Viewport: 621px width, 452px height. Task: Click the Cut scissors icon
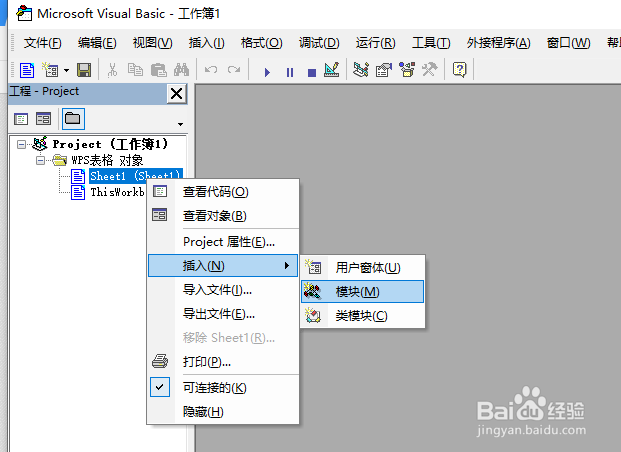[x=112, y=71]
